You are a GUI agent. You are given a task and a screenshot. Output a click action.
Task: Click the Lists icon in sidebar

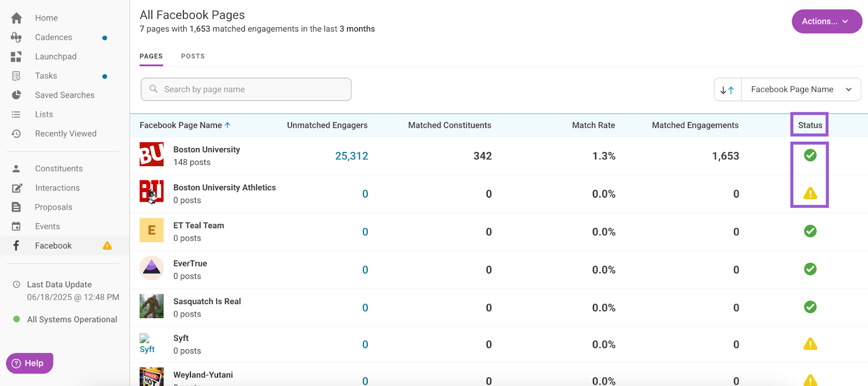coord(16,115)
